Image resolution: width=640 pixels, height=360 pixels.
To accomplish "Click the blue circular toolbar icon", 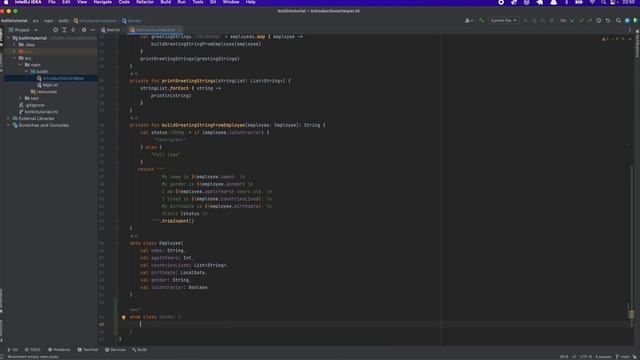I will tap(627, 20).
